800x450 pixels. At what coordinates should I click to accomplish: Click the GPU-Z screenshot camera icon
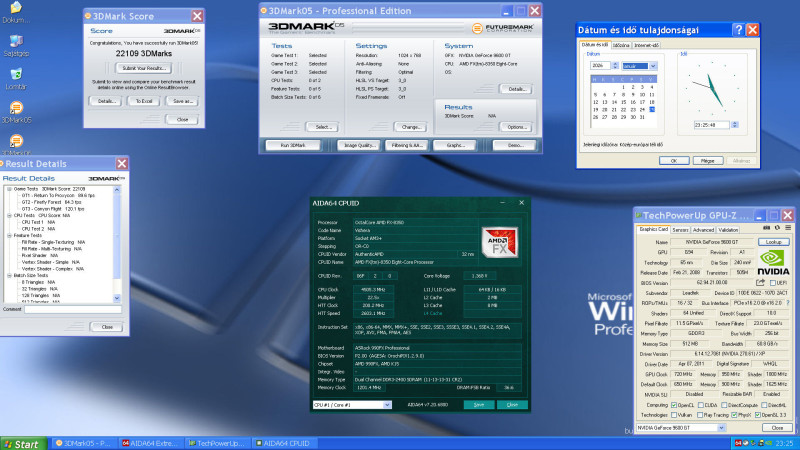[766, 228]
